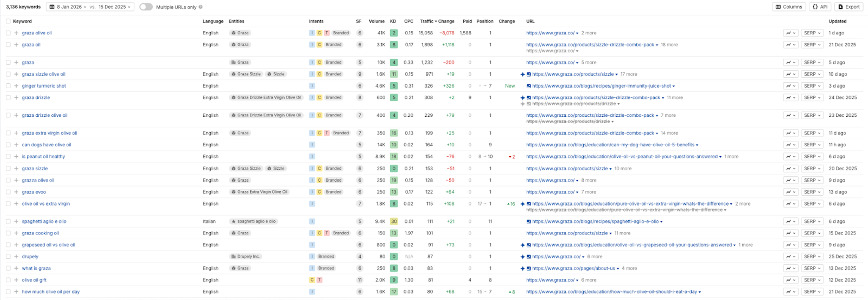Click sparkle icon in graza sizzle olive oil URL
Screen dimensions: 868x300
coord(523,74)
